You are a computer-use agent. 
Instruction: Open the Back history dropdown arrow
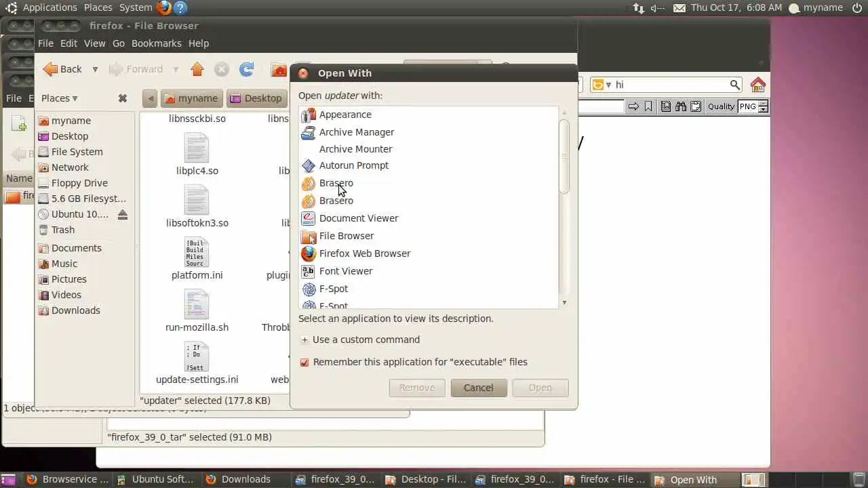coord(95,69)
